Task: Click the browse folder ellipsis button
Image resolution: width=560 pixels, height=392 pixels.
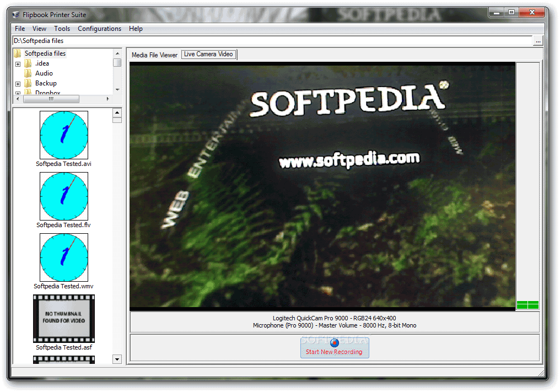Action: pos(538,41)
